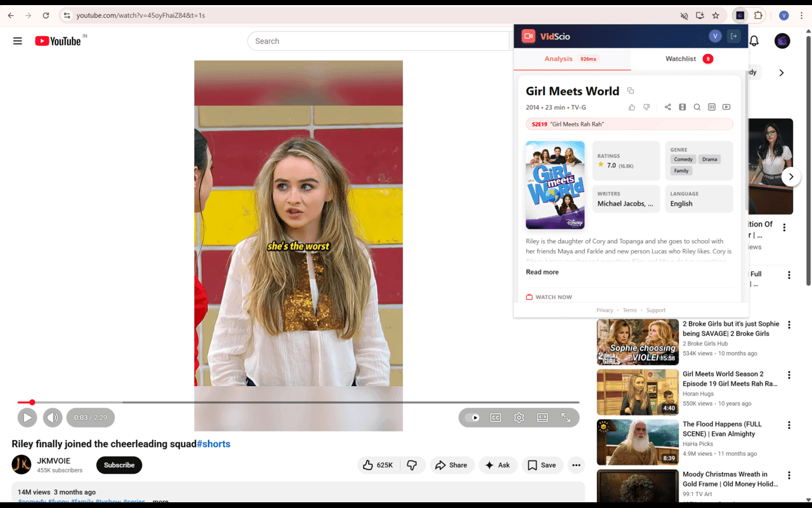Viewport: 812px width, 508px height.
Task: Click the #shorts hashtag in title
Action: 214,444
